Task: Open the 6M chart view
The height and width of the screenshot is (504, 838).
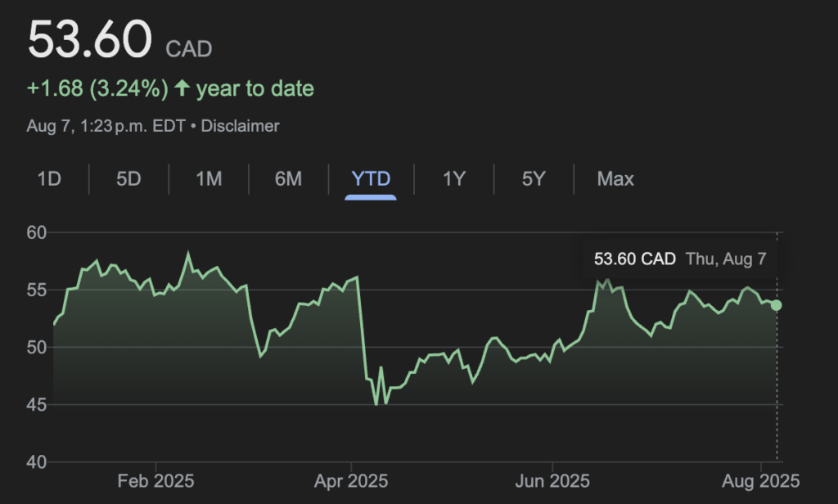Action: click(288, 178)
